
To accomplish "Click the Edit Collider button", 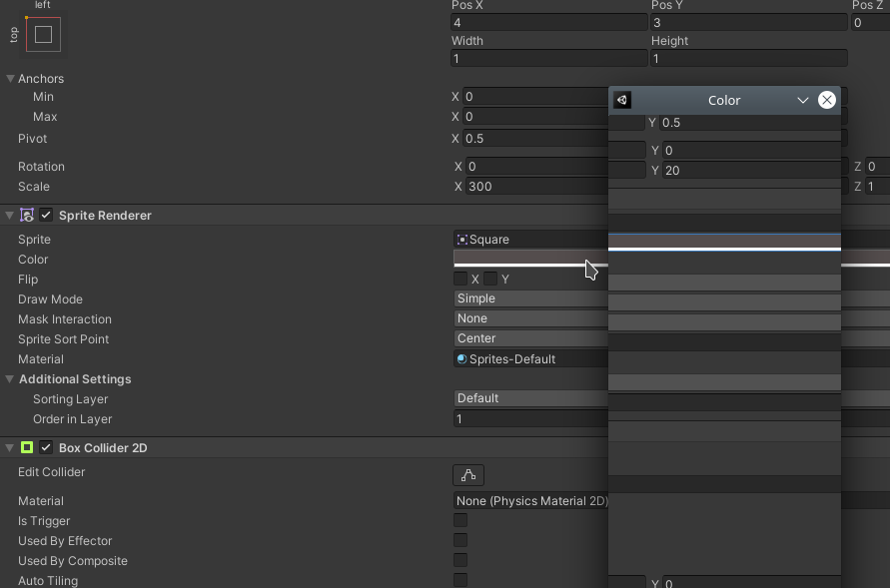I will 468,474.
